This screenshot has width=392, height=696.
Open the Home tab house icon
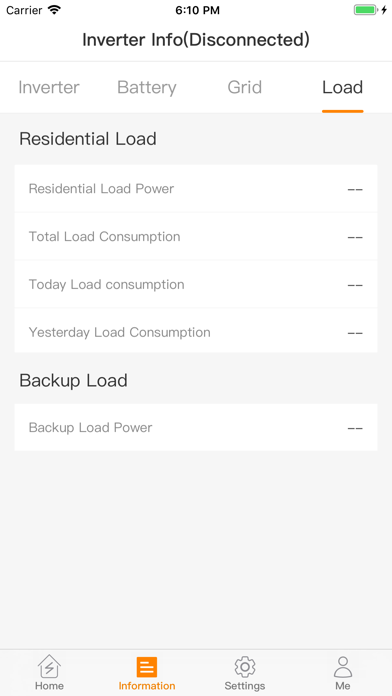coord(49,667)
